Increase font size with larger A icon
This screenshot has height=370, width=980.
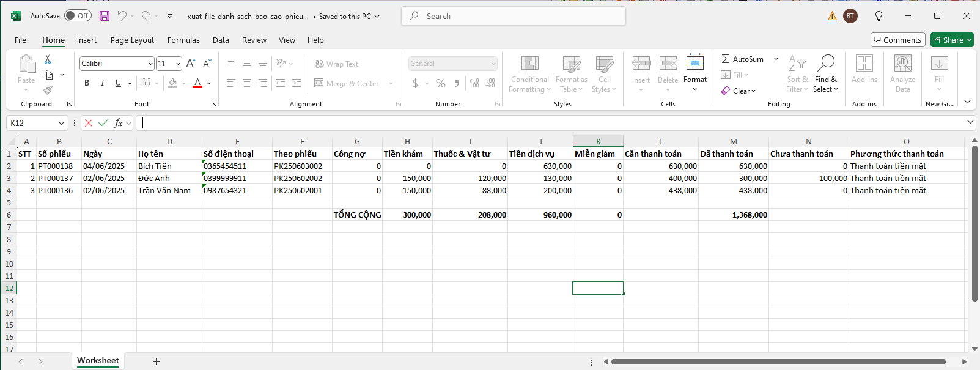[191, 64]
